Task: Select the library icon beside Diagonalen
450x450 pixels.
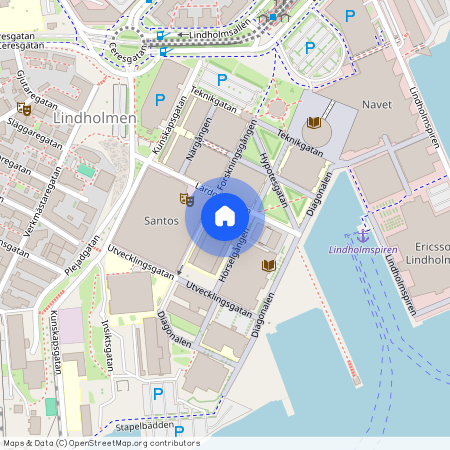Action: (x=269, y=266)
